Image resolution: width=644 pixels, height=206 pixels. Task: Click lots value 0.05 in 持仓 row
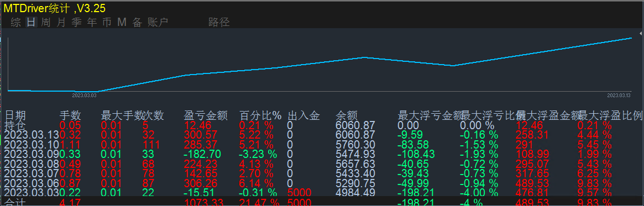point(70,125)
